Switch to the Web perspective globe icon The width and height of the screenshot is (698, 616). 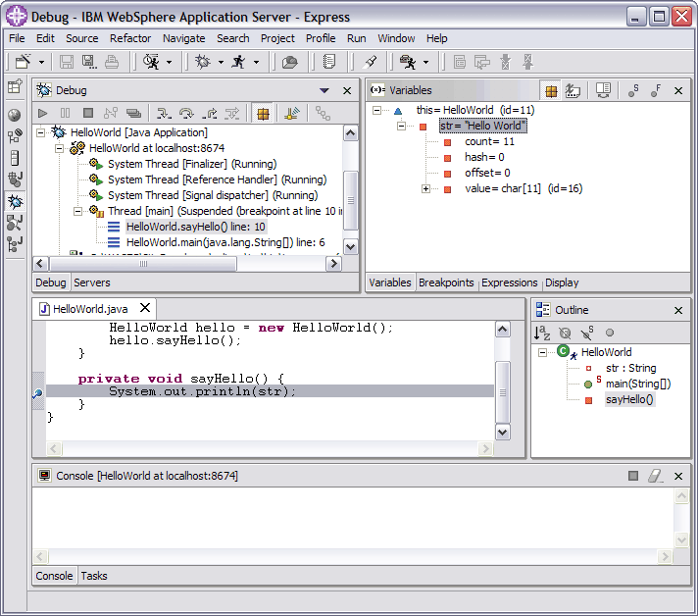point(15,115)
